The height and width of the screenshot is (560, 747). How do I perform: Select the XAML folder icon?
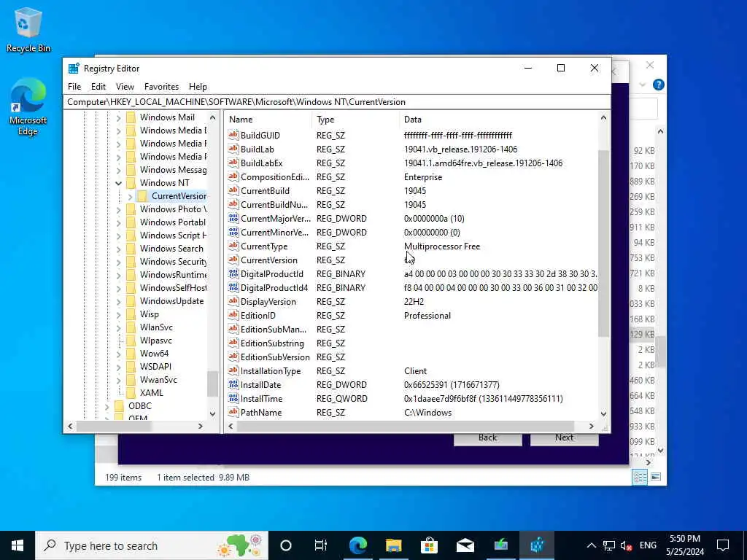point(131,393)
